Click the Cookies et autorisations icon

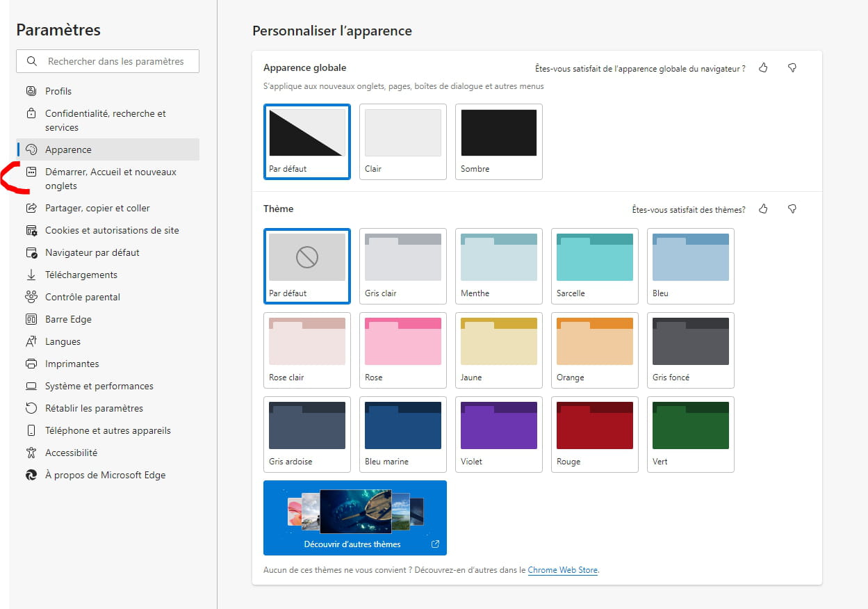click(x=31, y=230)
